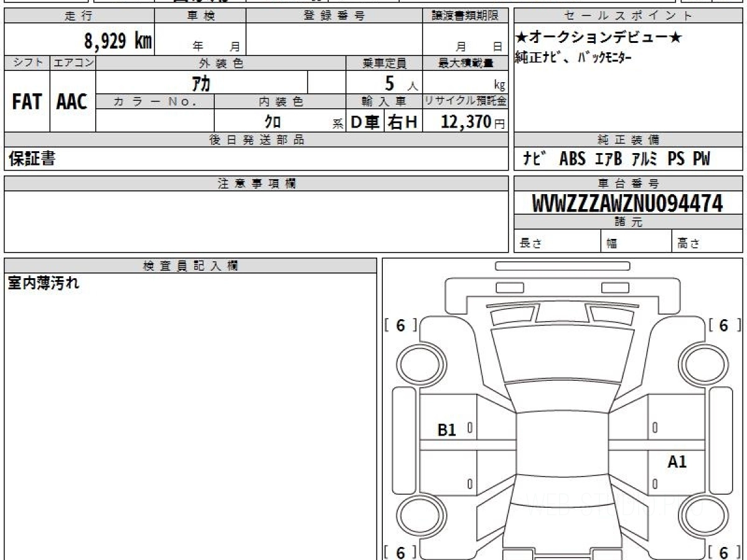This screenshot has height=560, width=747.
Task: Click the 車台番号 header
Action: pos(628,184)
